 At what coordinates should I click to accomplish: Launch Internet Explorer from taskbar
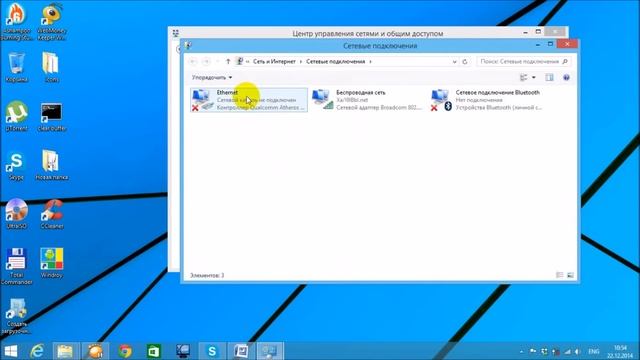point(38,351)
